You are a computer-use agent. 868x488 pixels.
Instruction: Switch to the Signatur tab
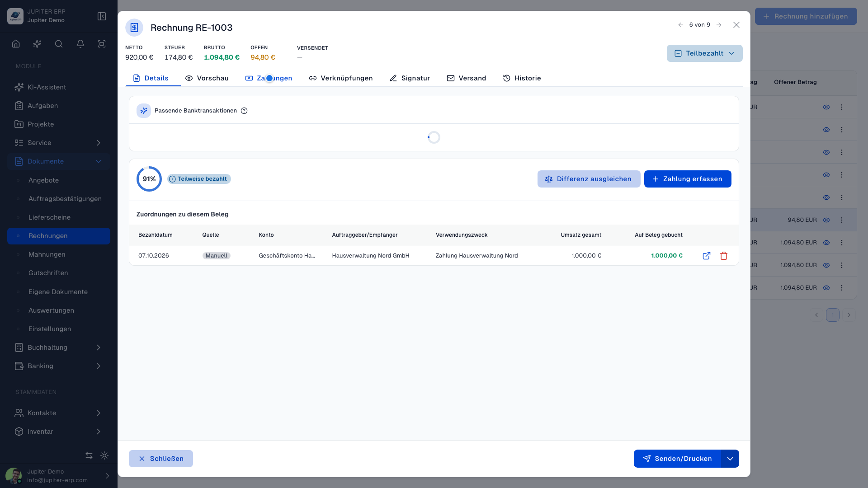coord(410,78)
